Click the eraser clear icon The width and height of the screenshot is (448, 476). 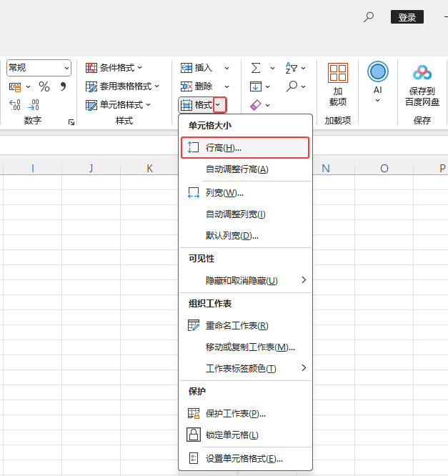pyautogui.click(x=256, y=105)
